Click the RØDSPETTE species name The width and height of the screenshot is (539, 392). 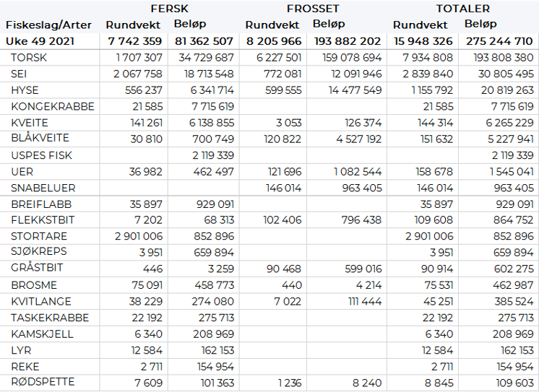(43, 382)
